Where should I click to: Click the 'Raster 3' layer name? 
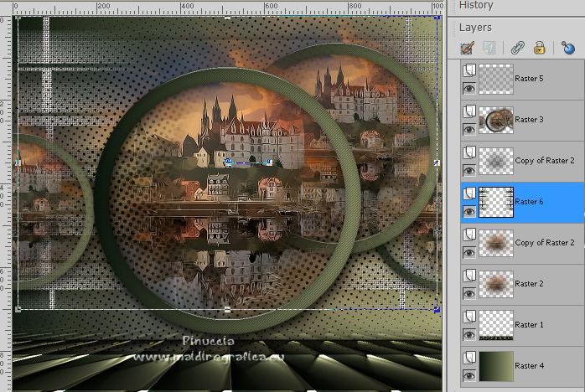pyautogui.click(x=529, y=120)
